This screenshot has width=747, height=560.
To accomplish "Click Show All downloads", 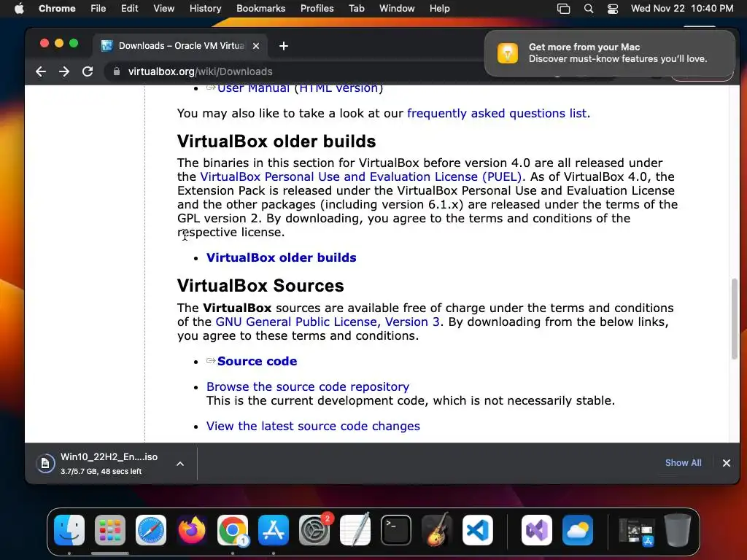I will point(683,463).
